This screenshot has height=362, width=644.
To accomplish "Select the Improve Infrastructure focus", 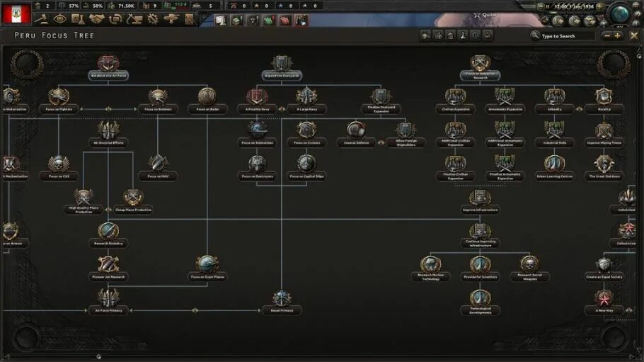I will (x=480, y=202).
